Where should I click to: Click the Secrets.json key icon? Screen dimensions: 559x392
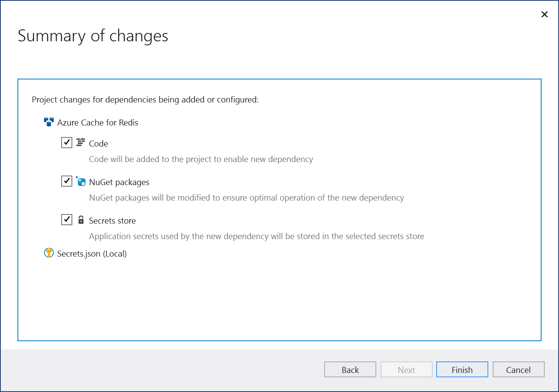click(x=48, y=253)
